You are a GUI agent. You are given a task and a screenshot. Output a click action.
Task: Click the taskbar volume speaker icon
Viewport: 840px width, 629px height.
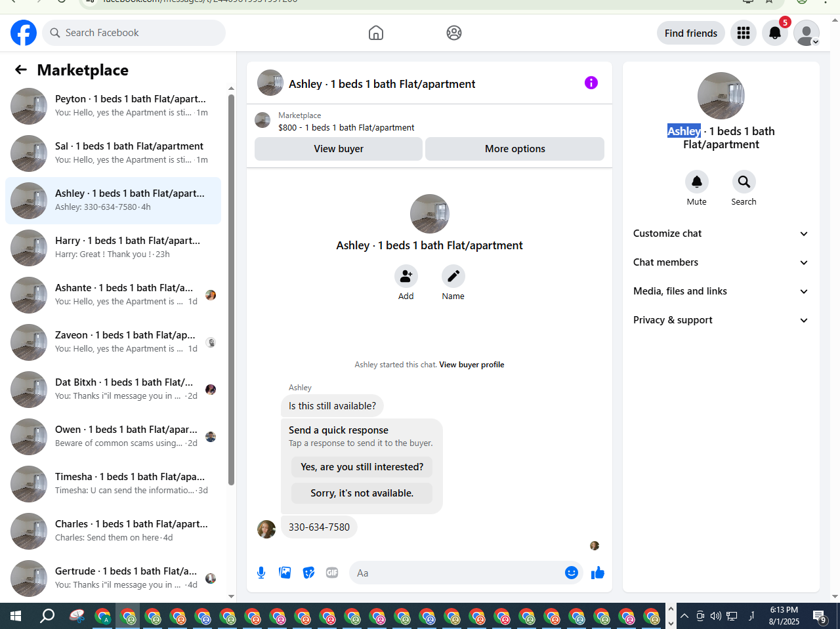pos(715,616)
